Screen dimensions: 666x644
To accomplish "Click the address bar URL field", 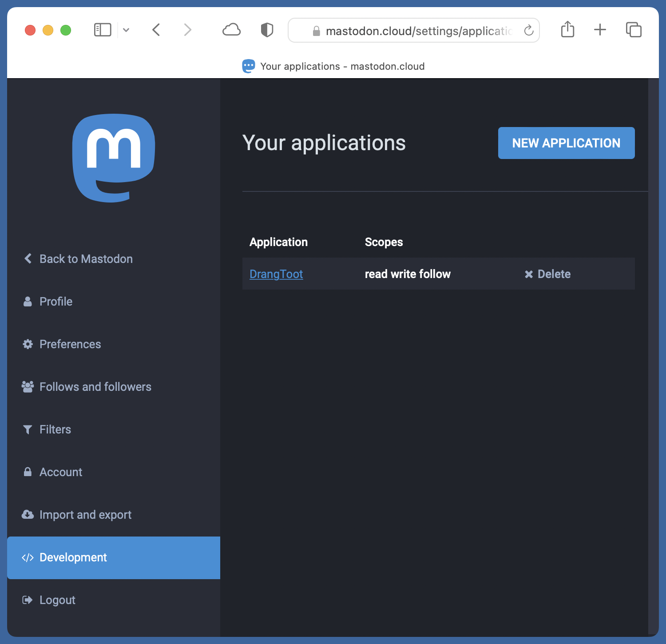I will (x=414, y=30).
